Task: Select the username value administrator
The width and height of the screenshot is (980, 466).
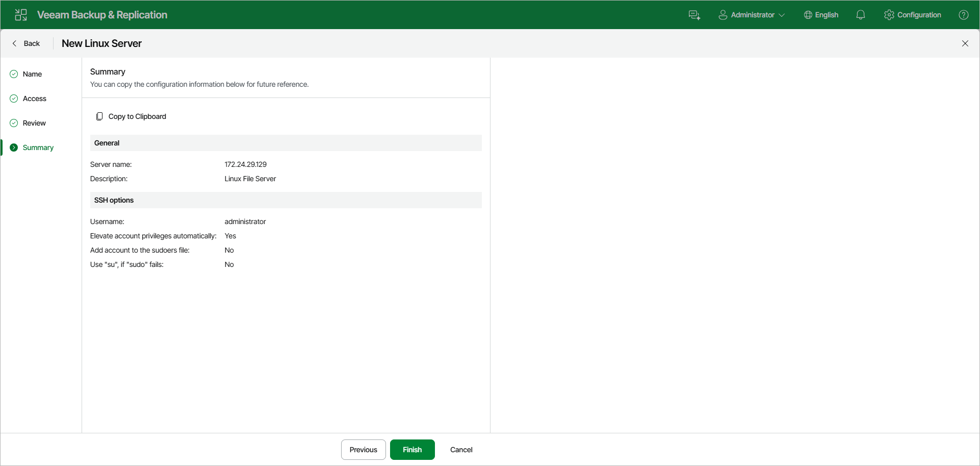Action: [245, 222]
